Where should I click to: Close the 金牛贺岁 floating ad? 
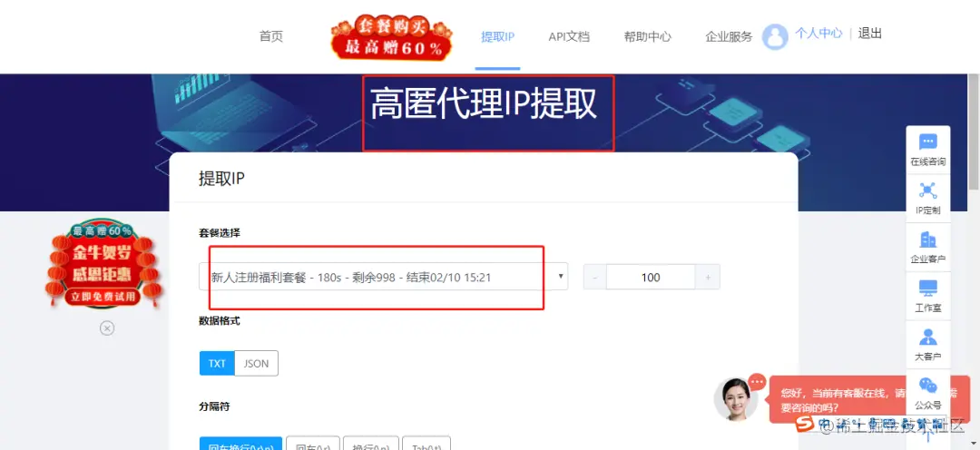(x=107, y=328)
